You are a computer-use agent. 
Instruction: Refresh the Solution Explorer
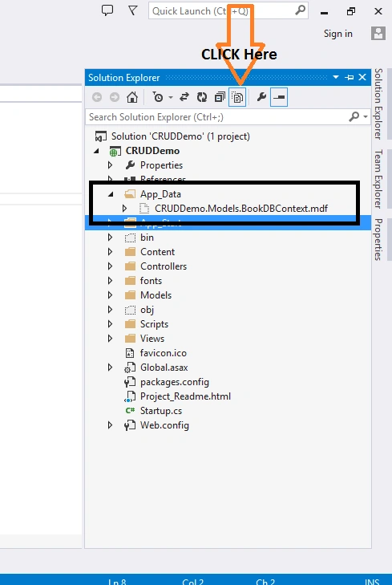point(202,97)
